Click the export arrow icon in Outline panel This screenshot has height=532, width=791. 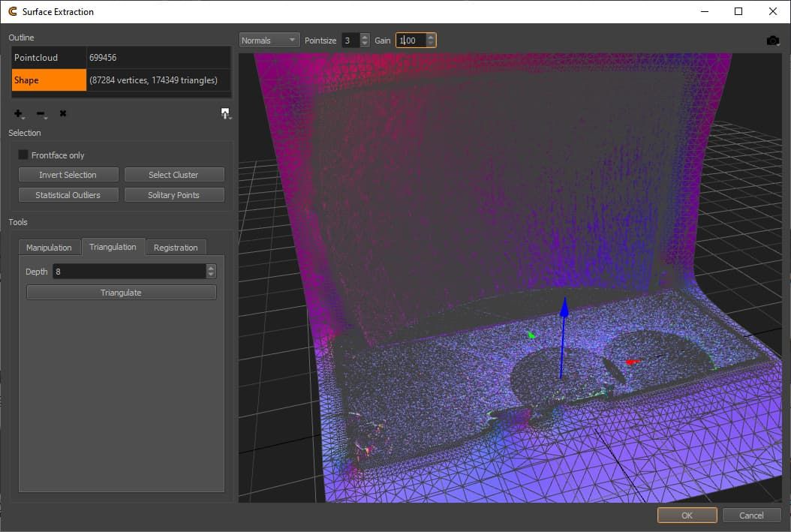click(x=225, y=114)
